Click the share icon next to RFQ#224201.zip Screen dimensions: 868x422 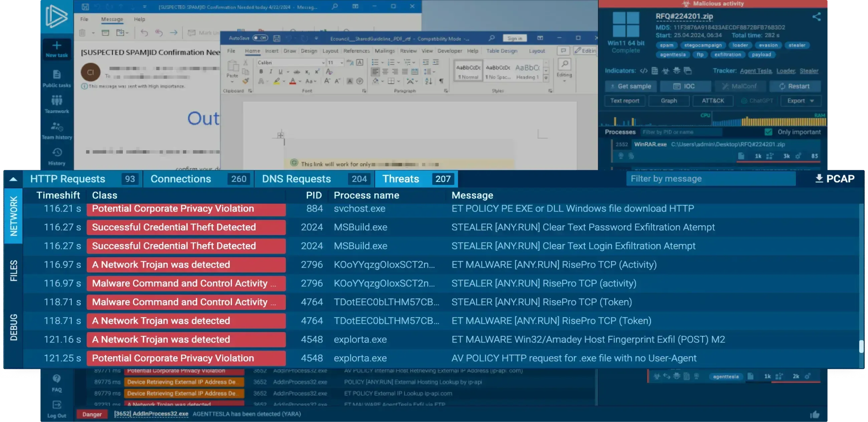[816, 17]
